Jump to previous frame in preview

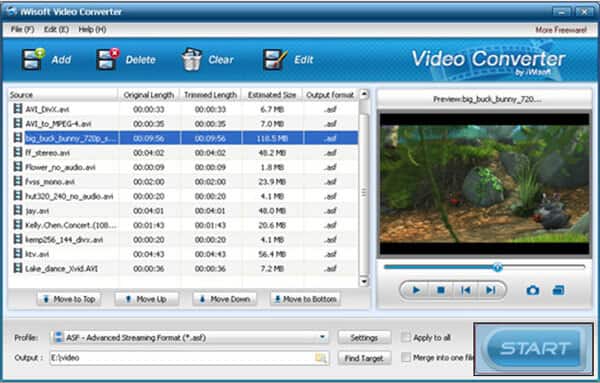click(466, 290)
